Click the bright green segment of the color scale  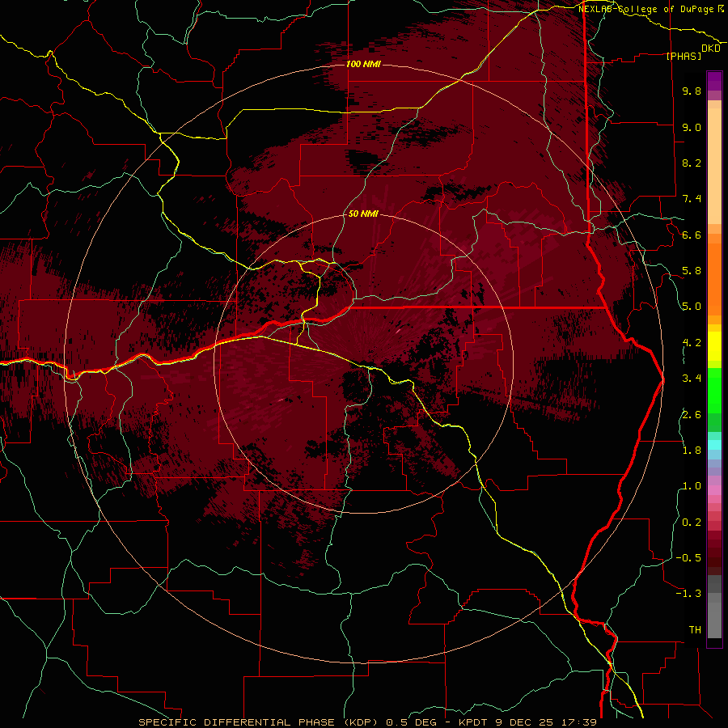[x=714, y=390]
